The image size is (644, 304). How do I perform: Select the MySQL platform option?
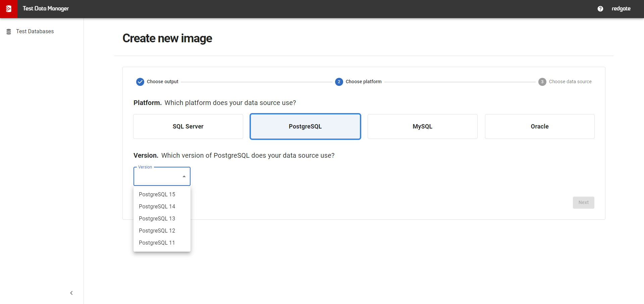point(422,126)
